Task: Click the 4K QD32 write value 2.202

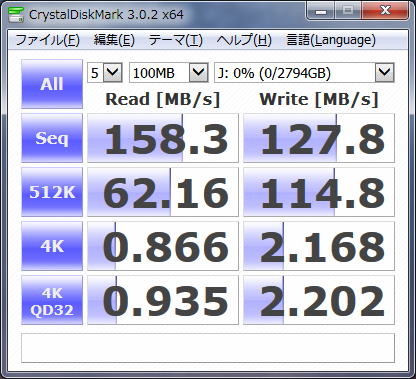Action: tap(319, 300)
